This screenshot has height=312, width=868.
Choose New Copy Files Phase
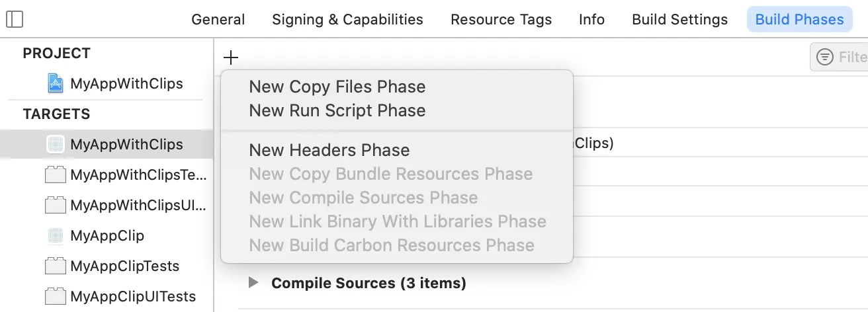click(x=337, y=87)
